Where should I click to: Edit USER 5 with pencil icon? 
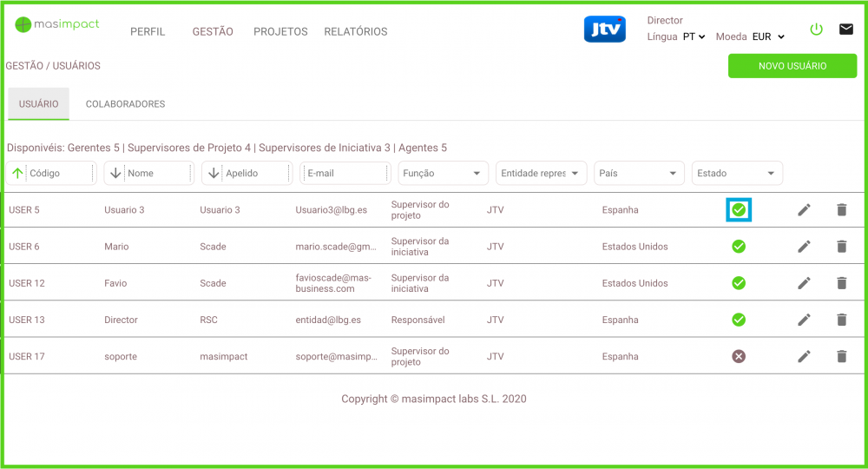tap(805, 210)
